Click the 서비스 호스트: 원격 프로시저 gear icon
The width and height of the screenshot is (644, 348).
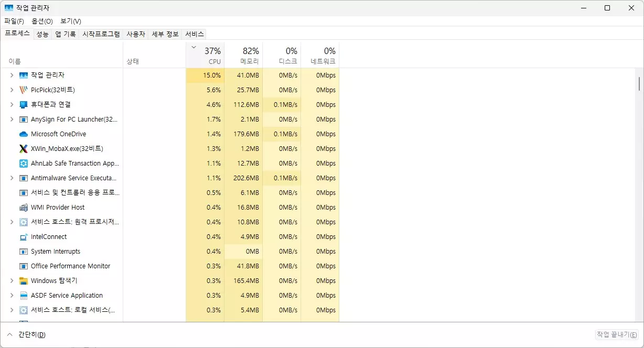pos(23,222)
